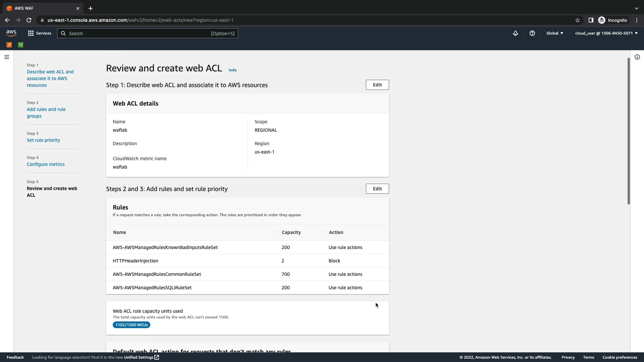The image size is (644, 362).
Task: Click the page vertical scrollbar
Action: tap(629, 131)
